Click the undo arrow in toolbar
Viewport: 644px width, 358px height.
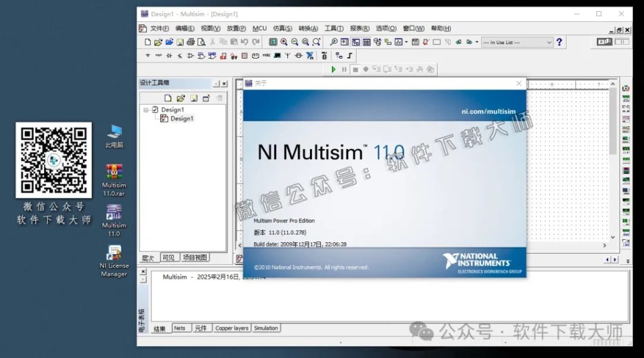(x=245, y=42)
